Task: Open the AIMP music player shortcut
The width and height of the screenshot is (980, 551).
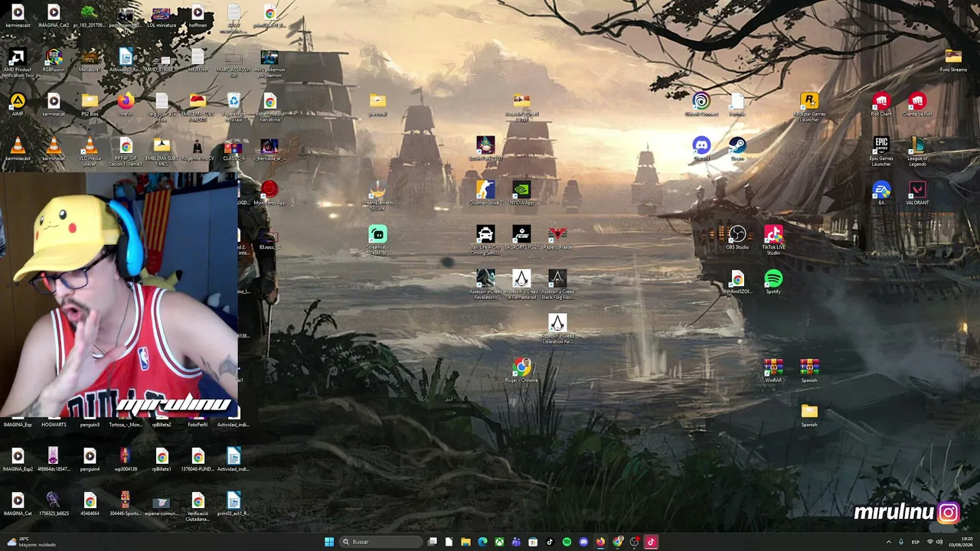Action: pyautogui.click(x=18, y=106)
